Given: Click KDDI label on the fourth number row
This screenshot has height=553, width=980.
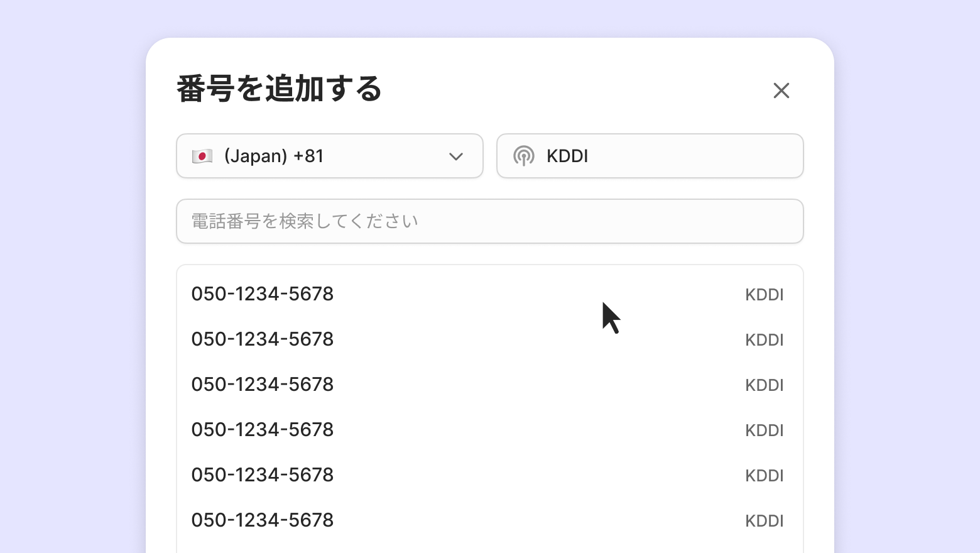Looking at the screenshot, I should [x=764, y=430].
